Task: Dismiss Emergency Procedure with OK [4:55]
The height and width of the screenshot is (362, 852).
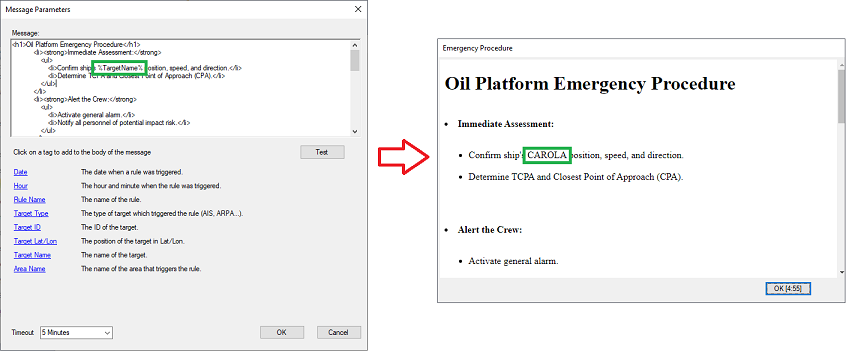Action: pyautogui.click(x=788, y=289)
